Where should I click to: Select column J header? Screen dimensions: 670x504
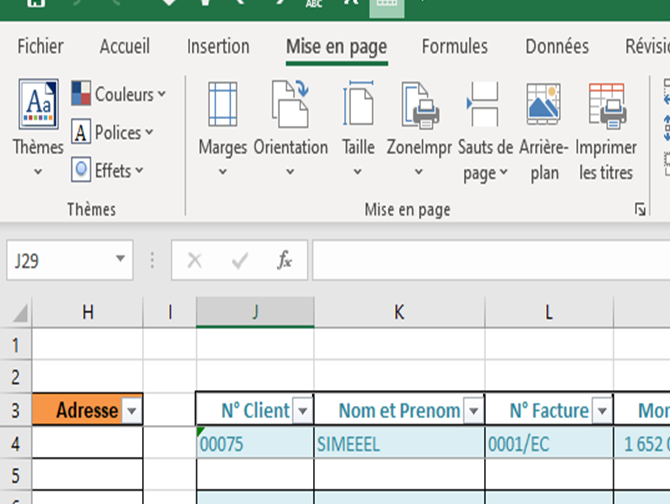click(x=255, y=312)
